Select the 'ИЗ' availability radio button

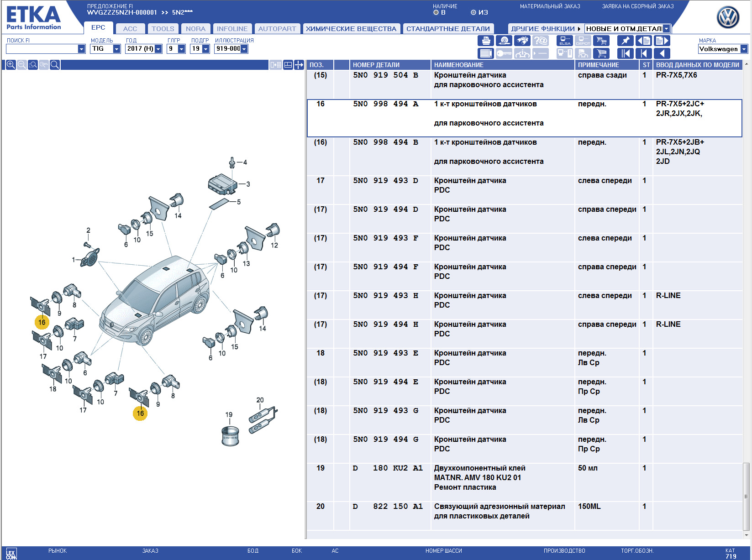coord(473,12)
